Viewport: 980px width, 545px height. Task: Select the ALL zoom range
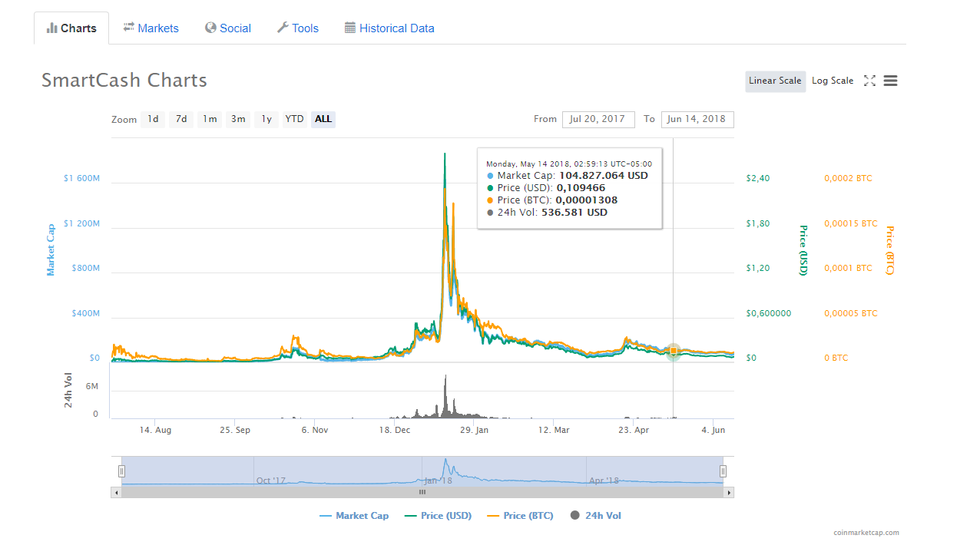click(323, 119)
